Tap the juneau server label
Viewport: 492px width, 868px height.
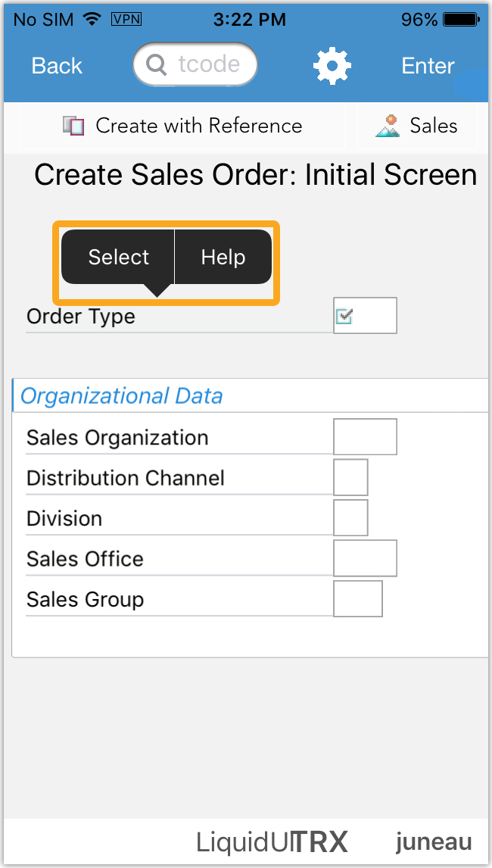pyautogui.click(x=433, y=841)
